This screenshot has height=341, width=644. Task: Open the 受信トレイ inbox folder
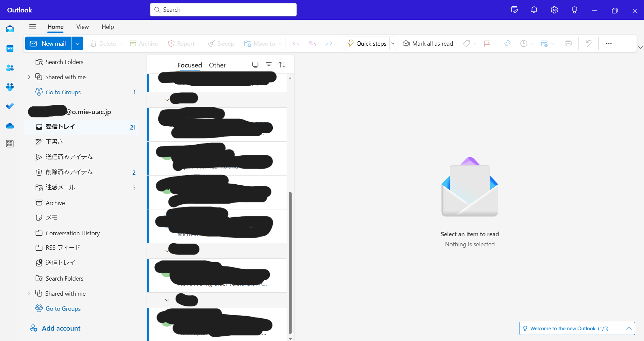pyautogui.click(x=81, y=127)
